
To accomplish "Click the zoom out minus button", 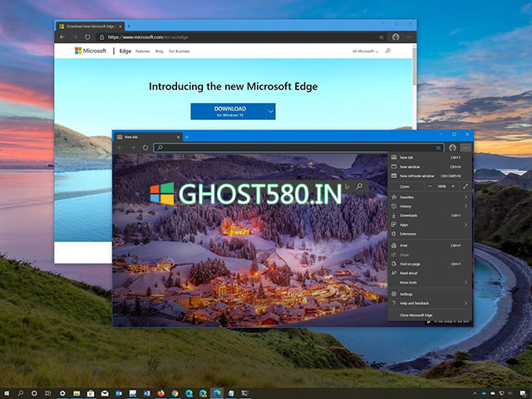I will pyautogui.click(x=430, y=186).
